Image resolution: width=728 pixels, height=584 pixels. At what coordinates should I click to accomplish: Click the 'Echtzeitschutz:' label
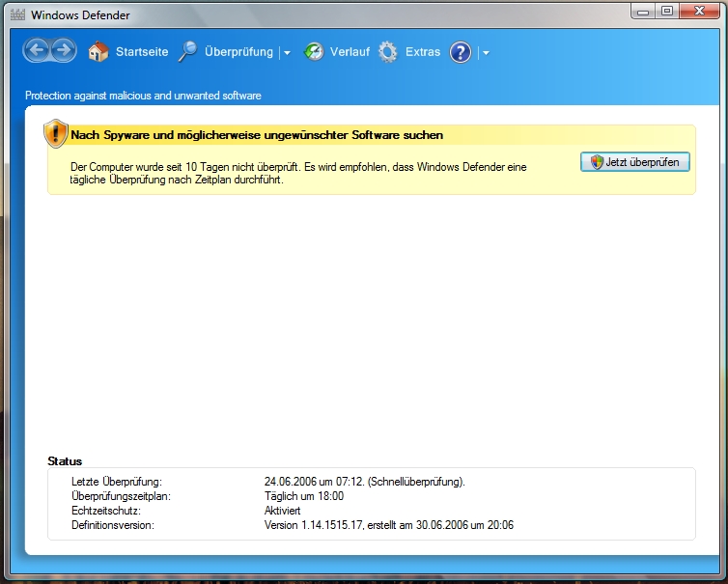(x=106, y=511)
